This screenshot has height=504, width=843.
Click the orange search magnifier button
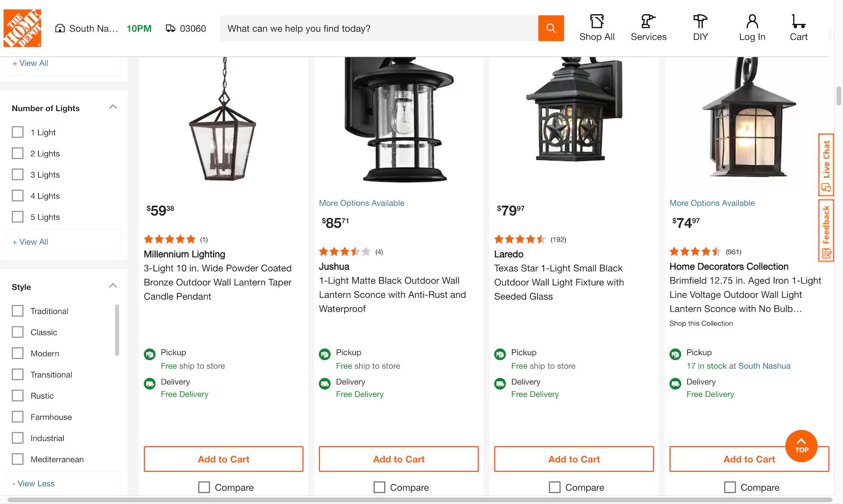point(551,28)
